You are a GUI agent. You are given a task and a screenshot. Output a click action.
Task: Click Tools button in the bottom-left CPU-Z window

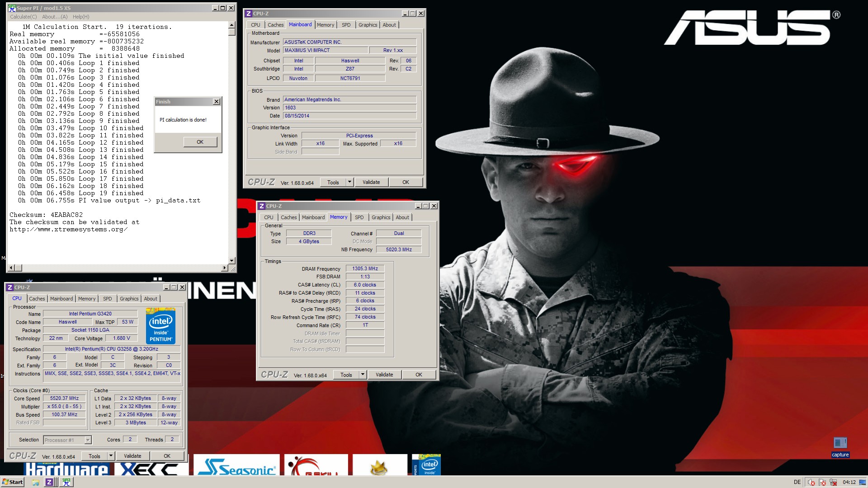94,456
